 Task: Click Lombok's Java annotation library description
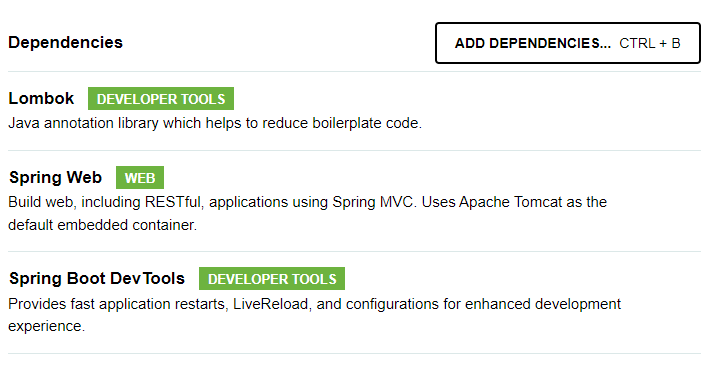click(215, 123)
